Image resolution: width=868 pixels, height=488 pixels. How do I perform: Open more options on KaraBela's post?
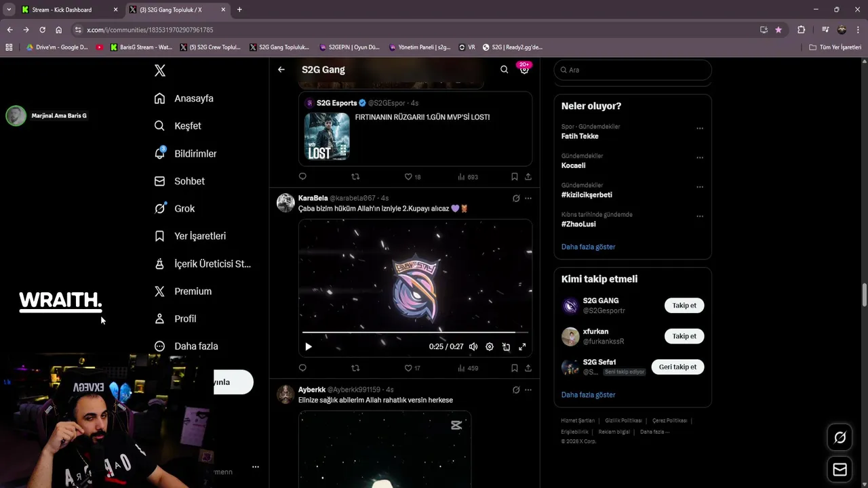tap(528, 199)
